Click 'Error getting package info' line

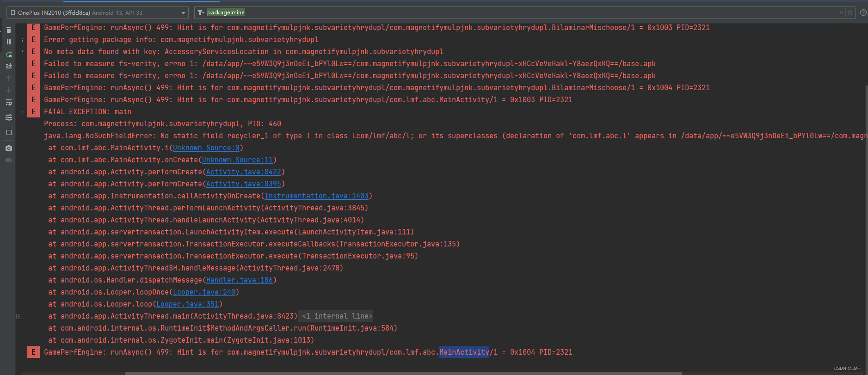coord(181,40)
